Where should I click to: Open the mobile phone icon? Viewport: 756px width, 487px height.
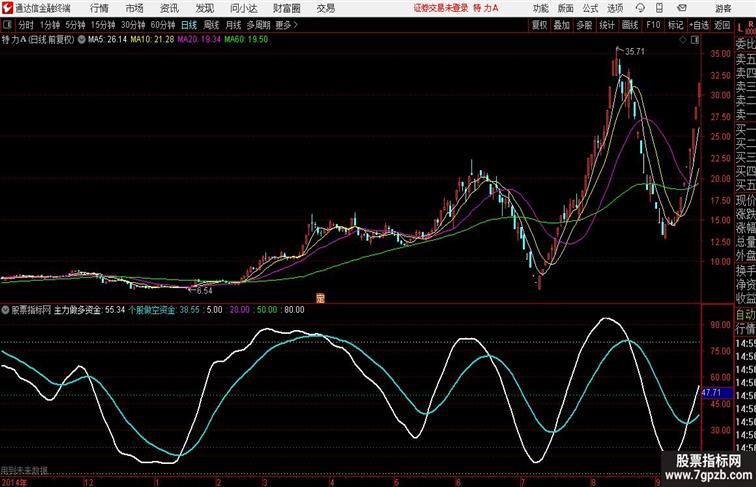[659, 8]
